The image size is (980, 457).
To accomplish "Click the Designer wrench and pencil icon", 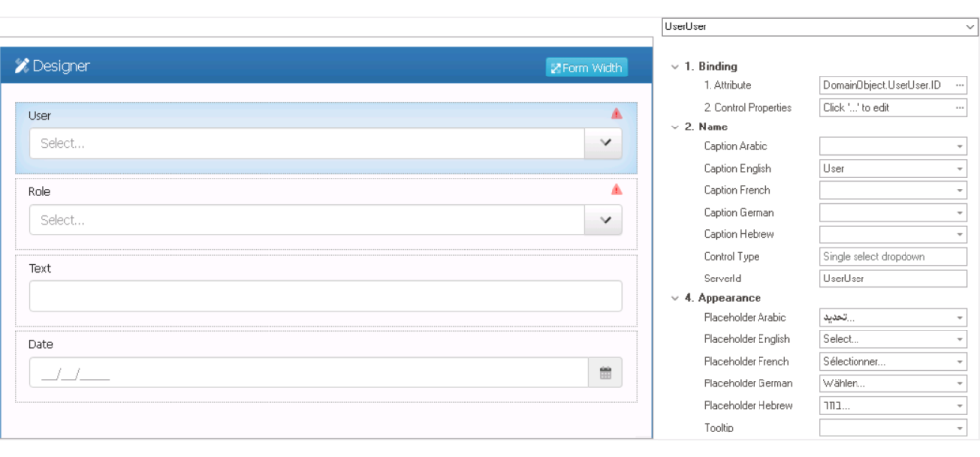I will click(x=22, y=65).
